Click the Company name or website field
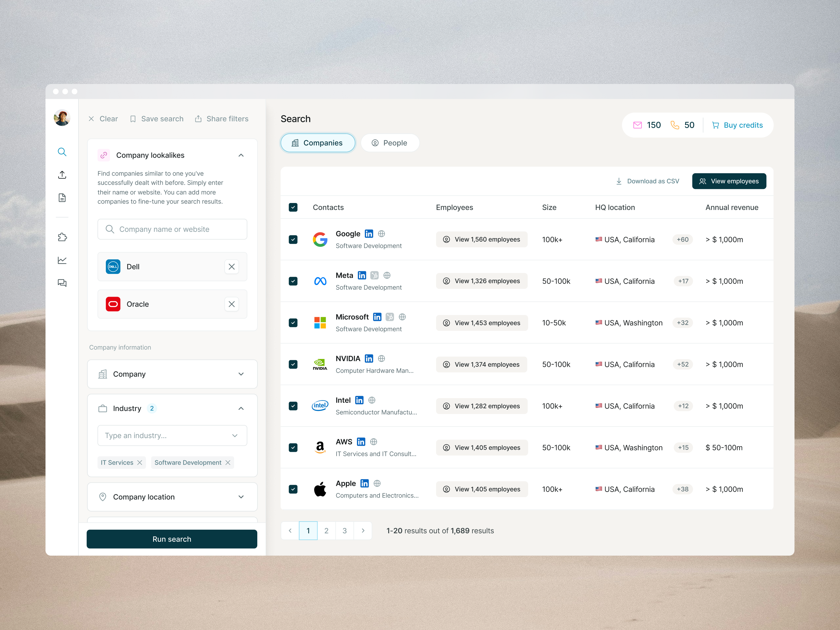The image size is (840, 630). point(172,229)
